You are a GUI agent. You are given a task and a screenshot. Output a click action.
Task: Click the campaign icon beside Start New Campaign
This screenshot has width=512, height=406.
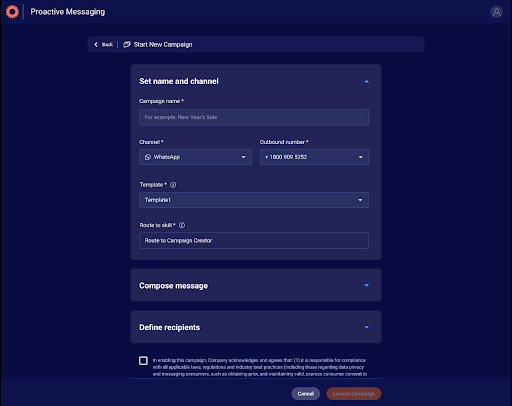(x=127, y=44)
